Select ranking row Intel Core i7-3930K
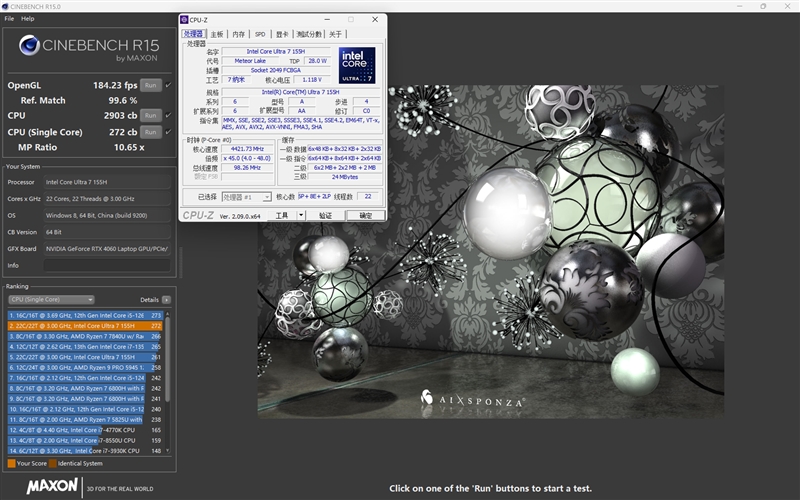Image resolution: width=800 pixels, height=500 pixels. [x=85, y=451]
